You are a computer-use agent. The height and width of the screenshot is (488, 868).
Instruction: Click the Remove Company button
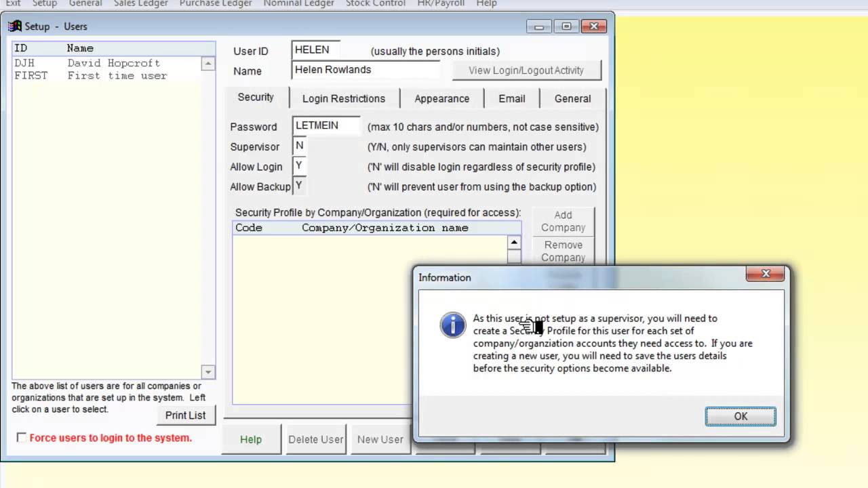click(563, 251)
